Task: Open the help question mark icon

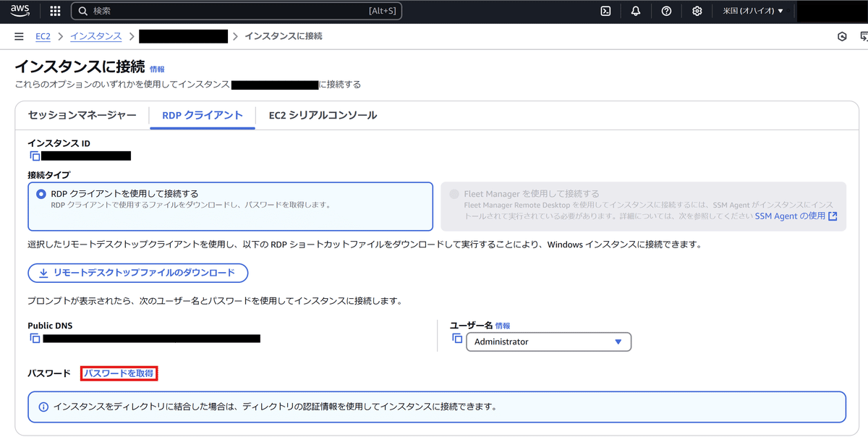Action: click(x=666, y=11)
